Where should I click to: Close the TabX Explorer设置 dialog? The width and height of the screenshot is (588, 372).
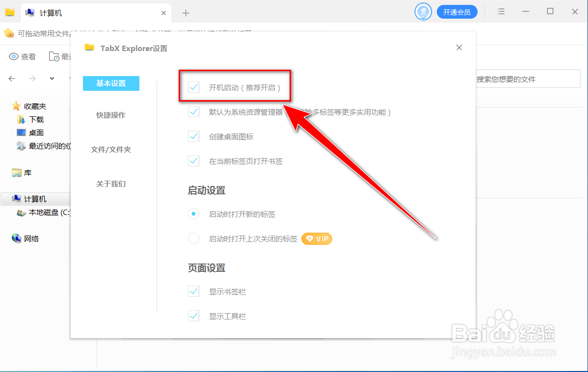pos(459,48)
